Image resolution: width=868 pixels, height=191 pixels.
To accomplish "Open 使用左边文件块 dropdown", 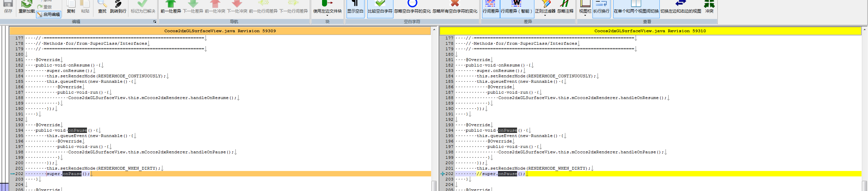I will click(327, 8).
